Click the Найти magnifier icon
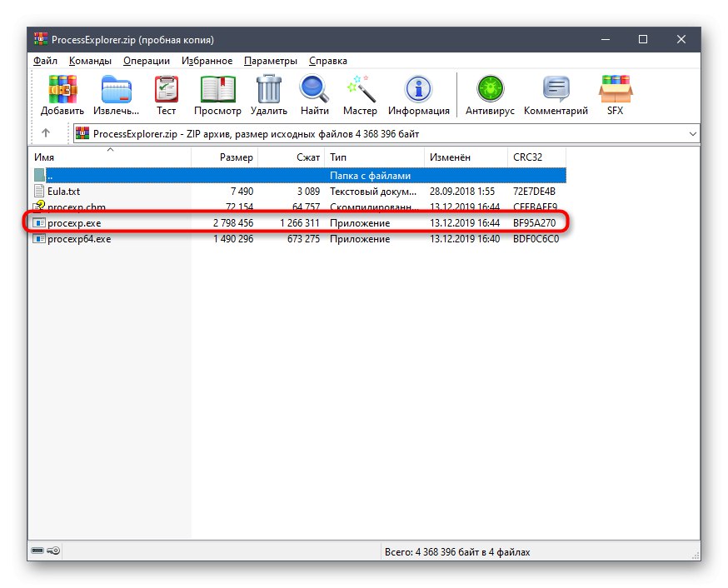 point(314,89)
